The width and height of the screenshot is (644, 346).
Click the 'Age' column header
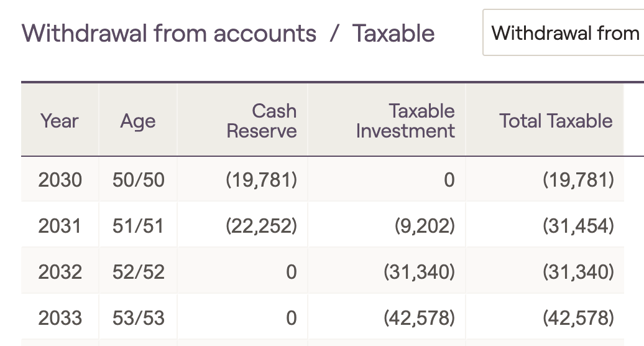pos(138,121)
